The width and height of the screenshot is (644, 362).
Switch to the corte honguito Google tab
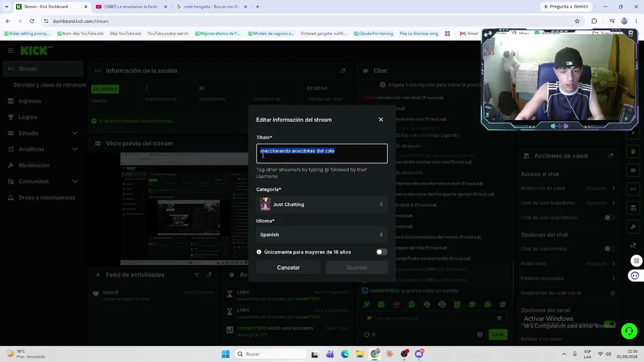[x=210, y=7]
